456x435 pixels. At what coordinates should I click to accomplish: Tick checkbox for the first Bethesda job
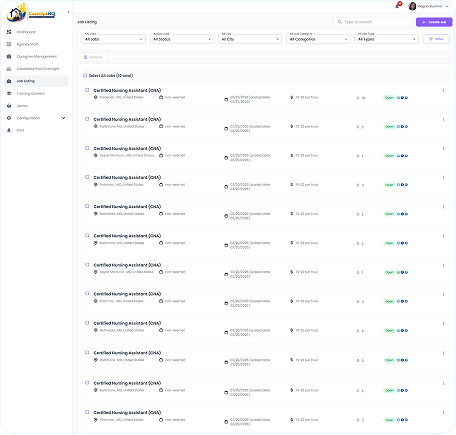click(87, 206)
